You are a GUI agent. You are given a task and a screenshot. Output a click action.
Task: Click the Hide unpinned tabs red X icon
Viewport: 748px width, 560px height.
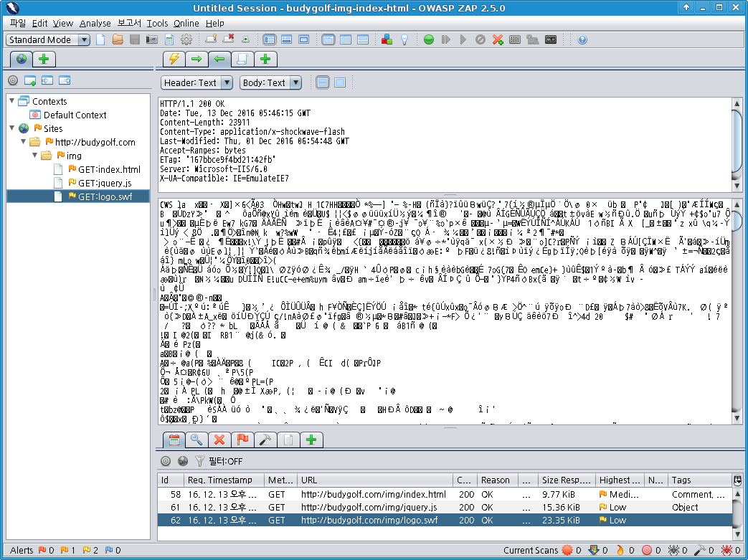coord(228,39)
